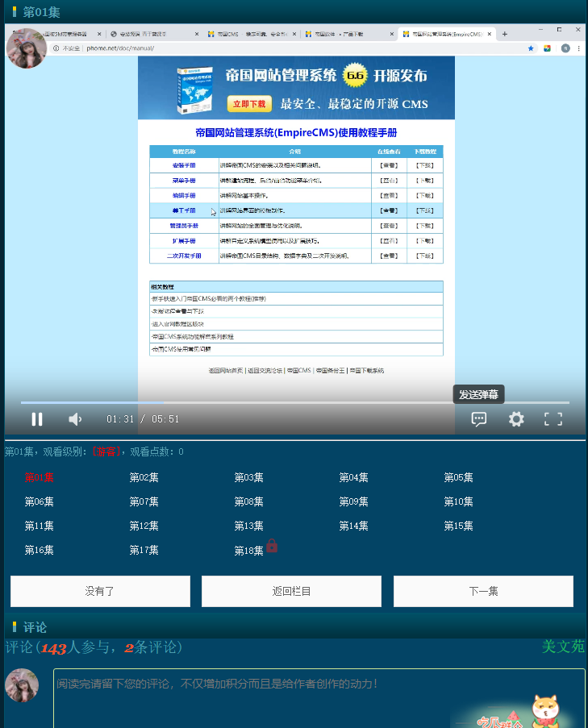Select episode 第12集
Image resolution: width=588 pixels, height=728 pixels.
click(x=144, y=526)
